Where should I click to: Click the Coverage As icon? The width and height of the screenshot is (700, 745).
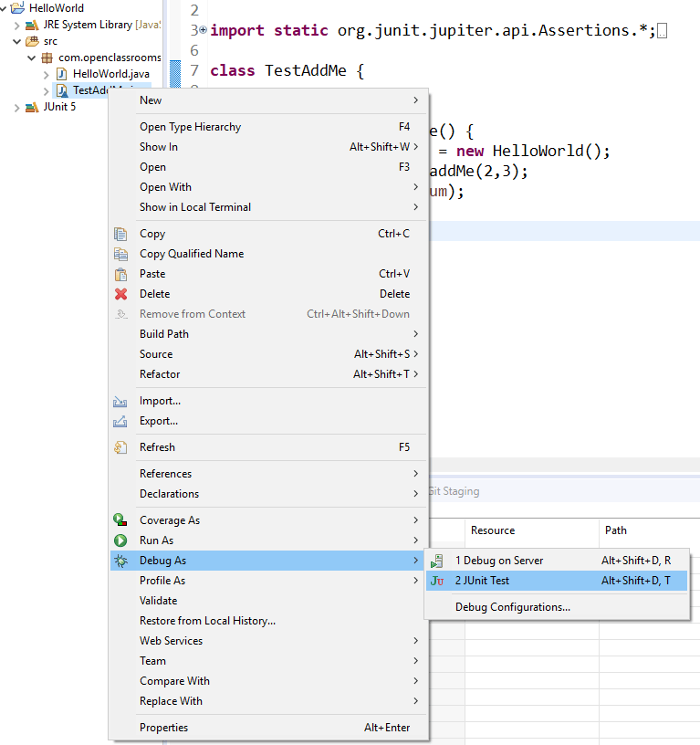120,520
